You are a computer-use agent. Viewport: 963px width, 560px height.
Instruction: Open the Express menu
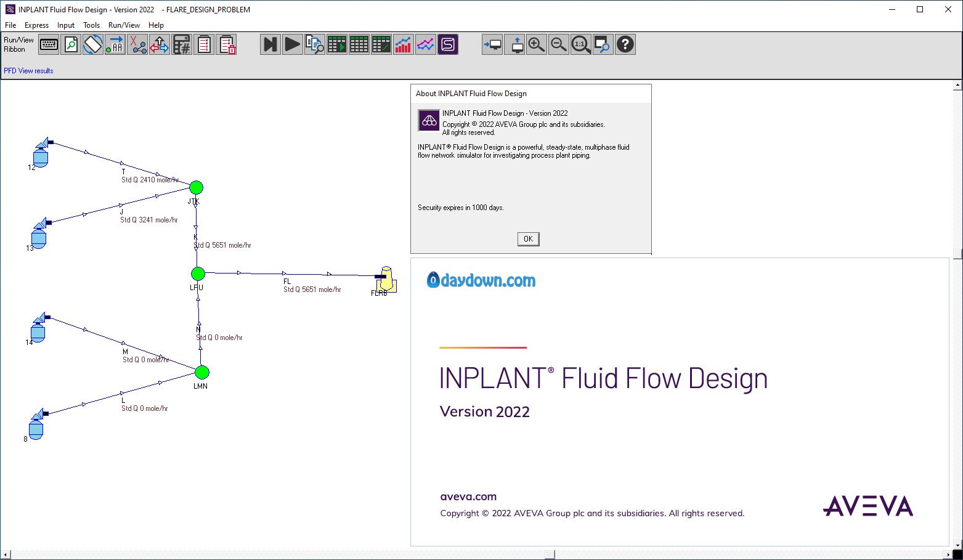tap(36, 25)
